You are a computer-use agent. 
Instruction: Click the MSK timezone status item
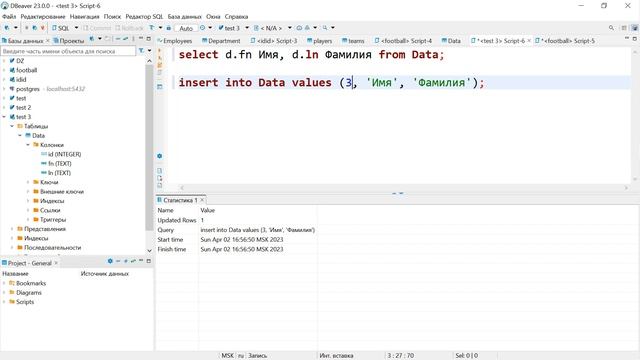[228, 356]
